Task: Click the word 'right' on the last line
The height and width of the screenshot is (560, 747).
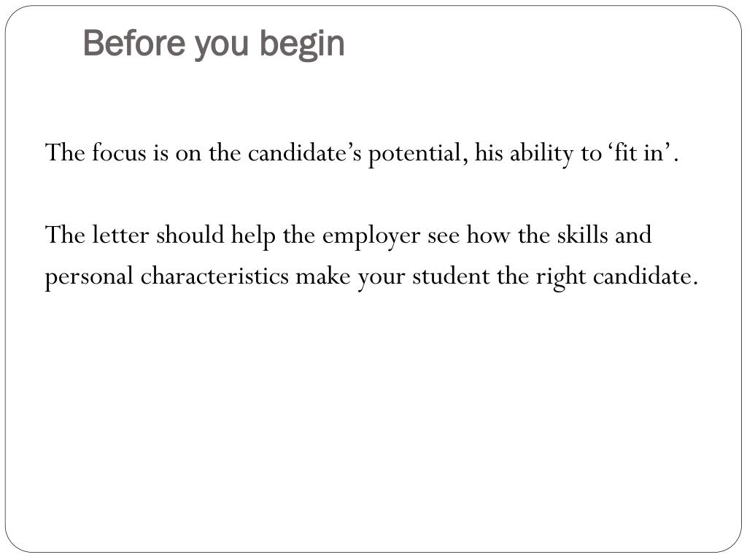Action: (561, 278)
